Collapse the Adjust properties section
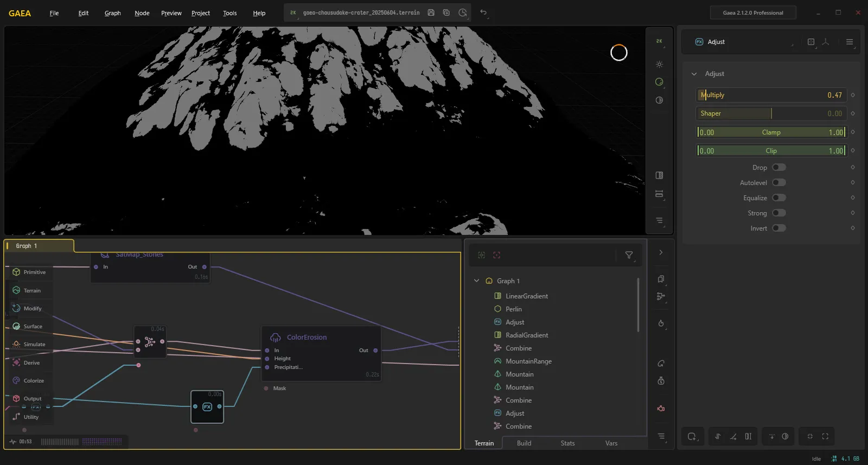Screen dimensions: 868x465 point(694,74)
